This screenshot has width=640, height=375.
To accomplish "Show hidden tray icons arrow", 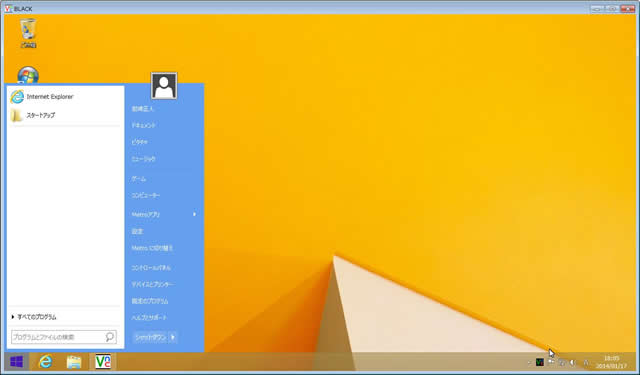I will click(529, 362).
